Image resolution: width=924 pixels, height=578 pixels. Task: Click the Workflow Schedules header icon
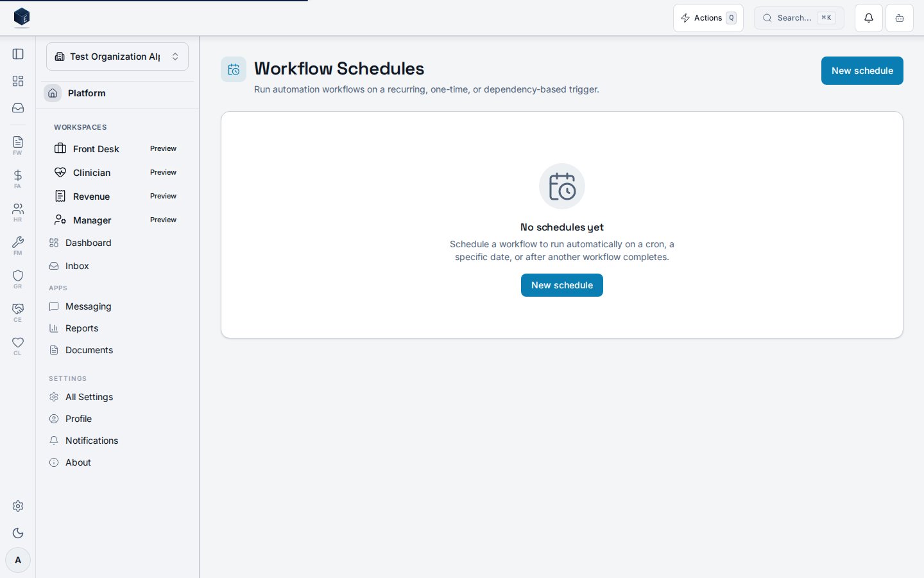click(x=234, y=69)
